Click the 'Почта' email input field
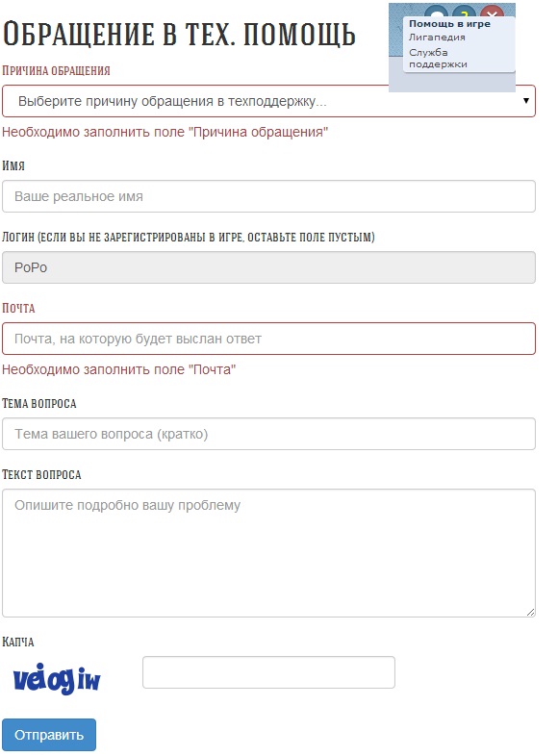The width and height of the screenshot is (558, 756). pos(268,339)
